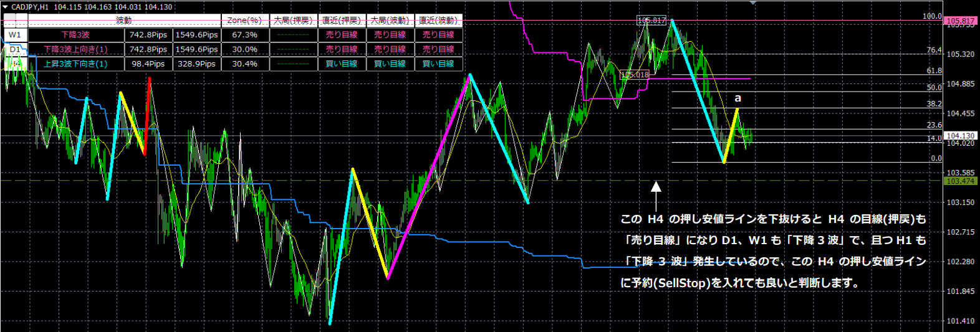Click the pink 105.817 label on the price scale
980x332 pixels.
coord(961,21)
